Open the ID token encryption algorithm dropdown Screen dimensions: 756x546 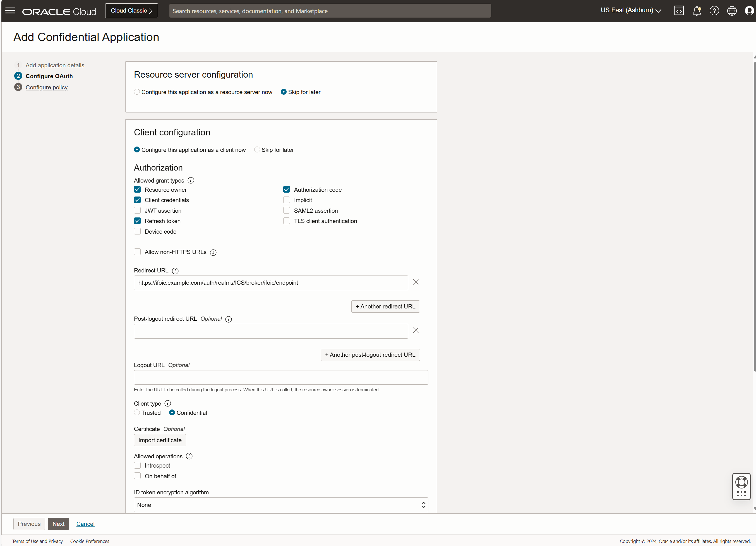tap(281, 505)
